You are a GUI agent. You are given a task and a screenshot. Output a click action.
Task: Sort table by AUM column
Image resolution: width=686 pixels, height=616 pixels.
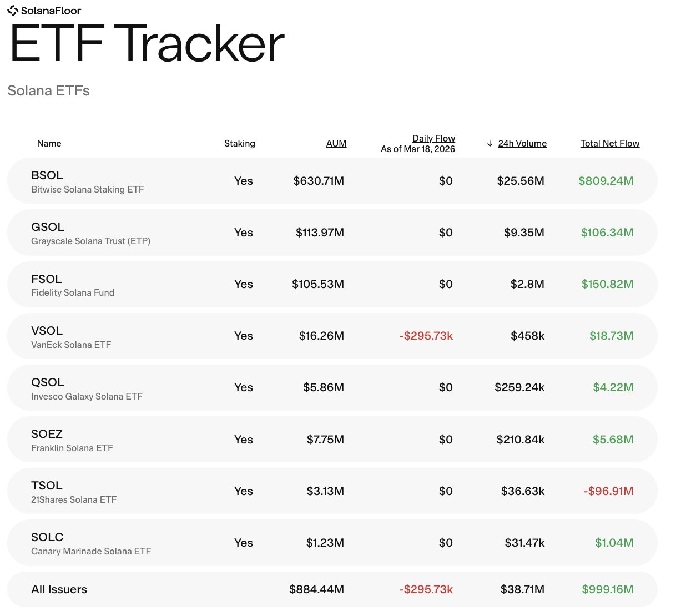(x=336, y=143)
